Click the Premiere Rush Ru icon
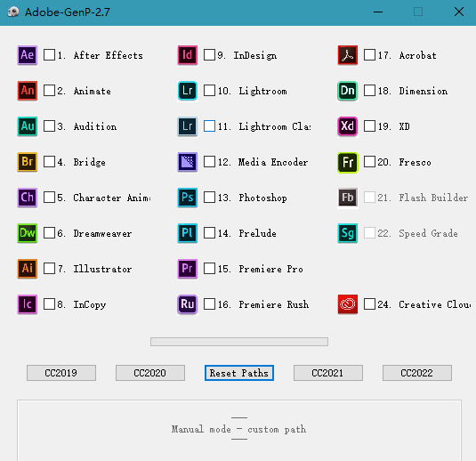The height and width of the screenshot is (461, 476). point(188,304)
